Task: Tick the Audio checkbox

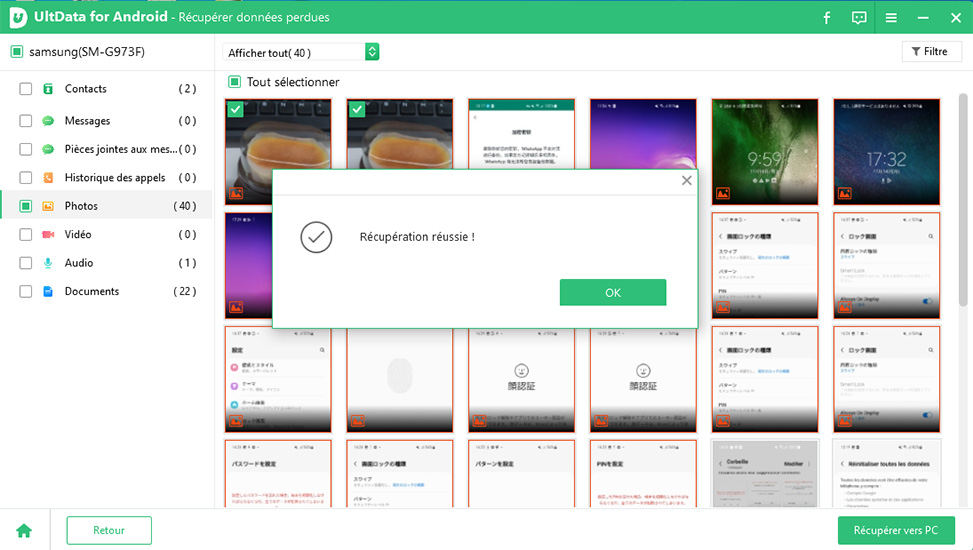Action: click(25, 263)
